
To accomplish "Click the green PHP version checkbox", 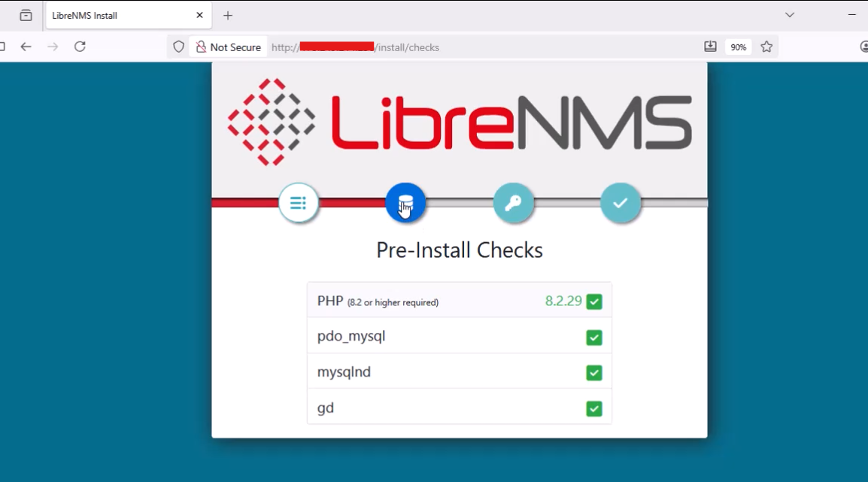I will pyautogui.click(x=594, y=302).
